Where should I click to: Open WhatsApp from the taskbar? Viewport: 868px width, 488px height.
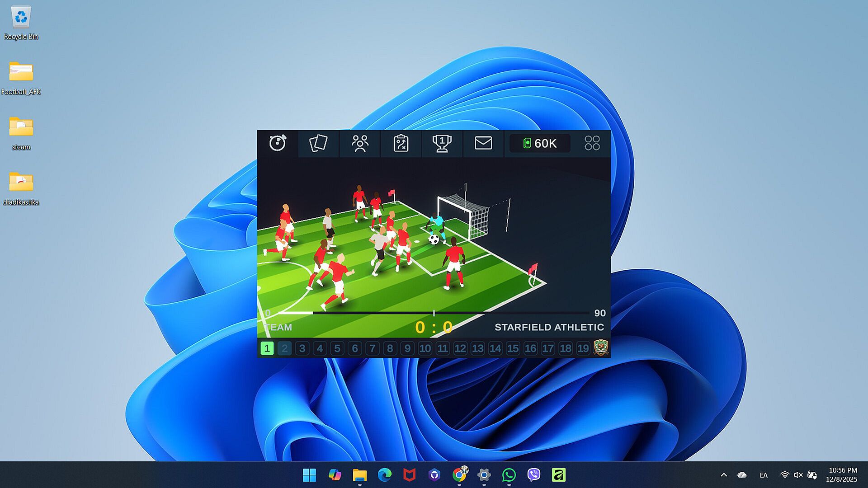509,475
